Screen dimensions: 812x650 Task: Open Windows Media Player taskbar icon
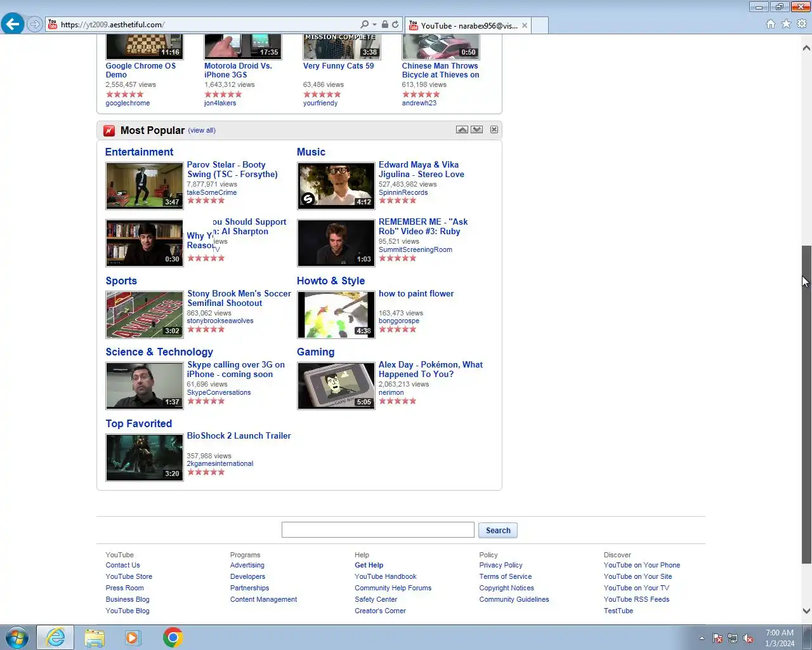pos(133,637)
